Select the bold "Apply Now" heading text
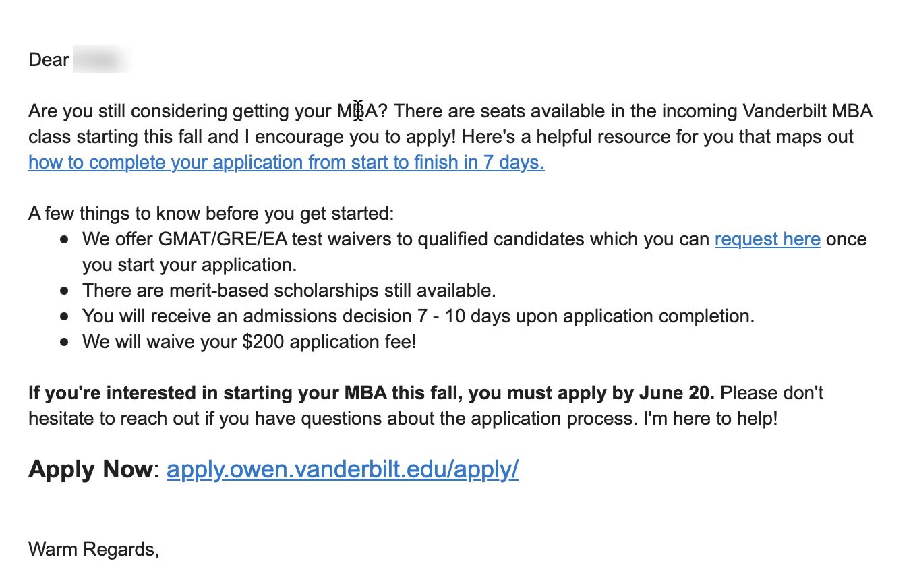The height and width of the screenshot is (588, 913). tap(91, 469)
